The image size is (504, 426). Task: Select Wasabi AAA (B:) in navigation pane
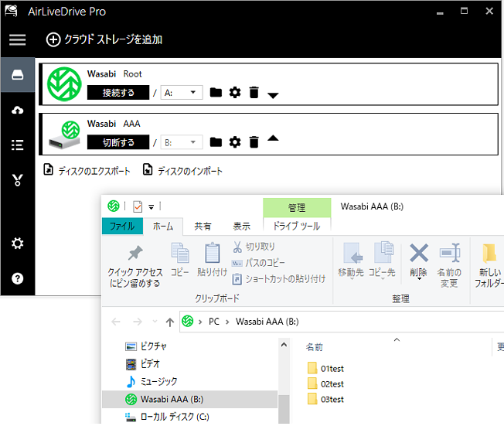189,399
